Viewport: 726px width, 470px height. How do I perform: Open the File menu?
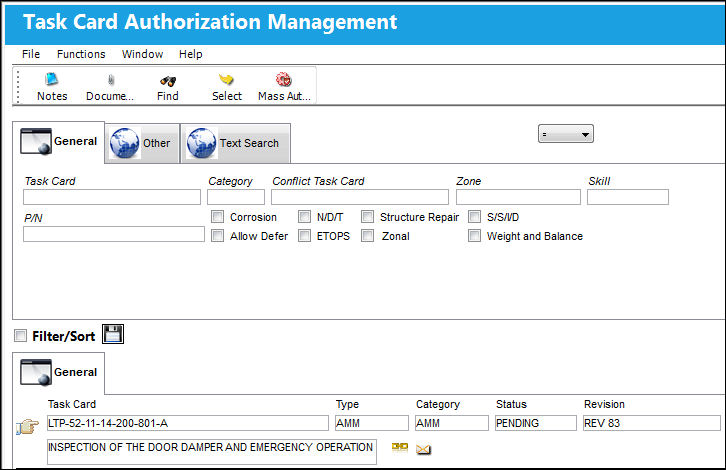(x=31, y=54)
